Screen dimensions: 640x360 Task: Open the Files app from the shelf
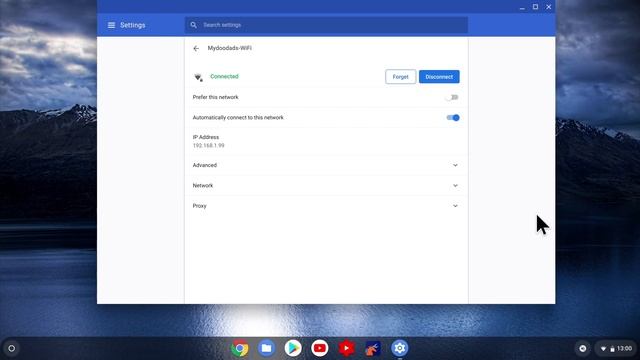[x=266, y=348]
